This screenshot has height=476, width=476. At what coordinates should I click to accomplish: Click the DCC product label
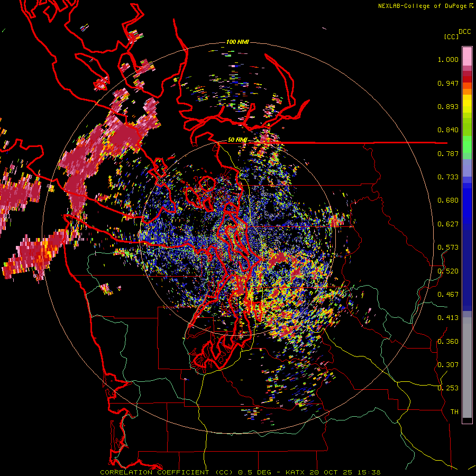(464, 32)
